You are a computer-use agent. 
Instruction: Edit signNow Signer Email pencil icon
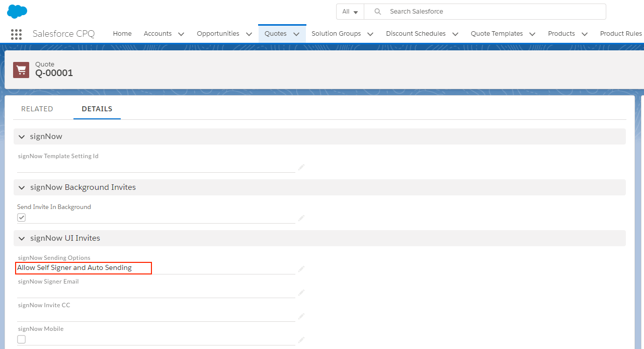coord(301,293)
